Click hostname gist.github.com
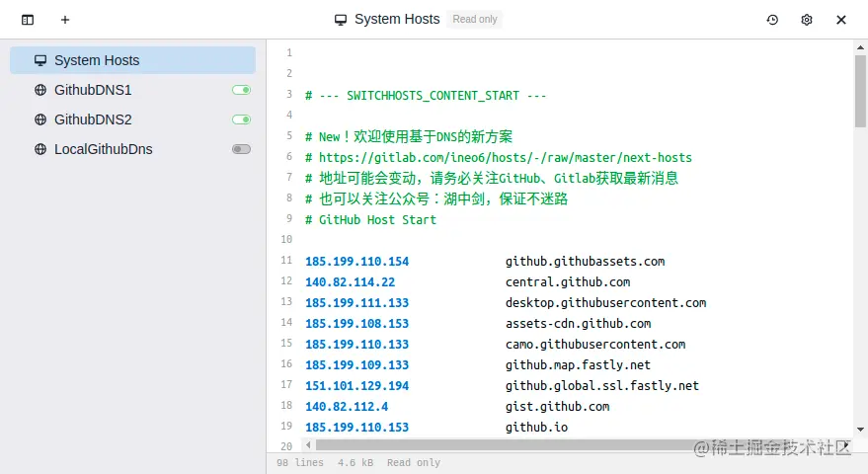This screenshot has height=474, width=868. (558, 407)
